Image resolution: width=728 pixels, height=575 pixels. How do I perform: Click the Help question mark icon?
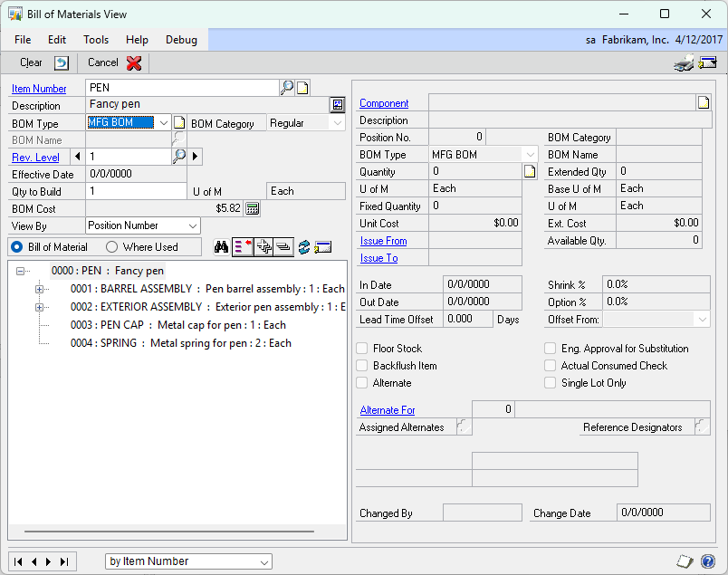pyautogui.click(x=709, y=562)
